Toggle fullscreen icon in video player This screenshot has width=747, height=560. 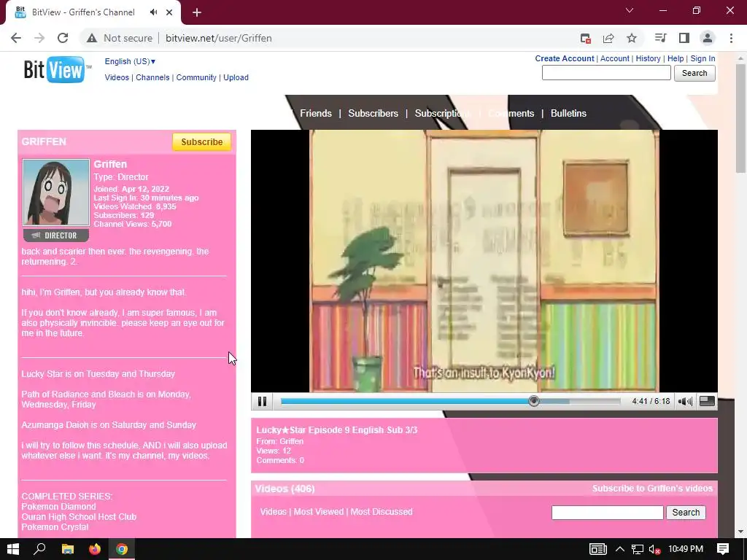click(x=706, y=401)
